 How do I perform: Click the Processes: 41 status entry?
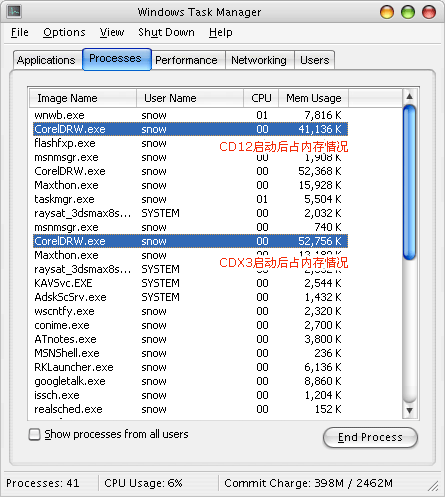[x=43, y=483]
